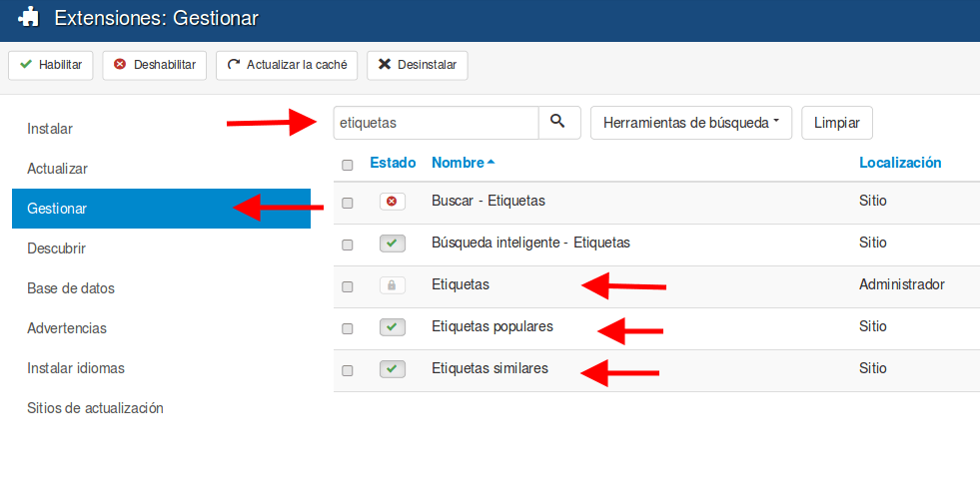Open Base de datos in sidebar
Image resolution: width=980 pixels, height=492 pixels.
point(71,288)
